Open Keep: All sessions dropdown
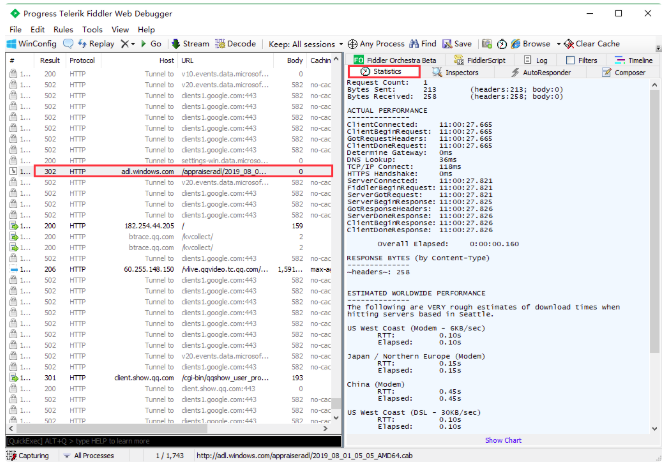The width and height of the screenshot is (666, 464). (x=305, y=44)
